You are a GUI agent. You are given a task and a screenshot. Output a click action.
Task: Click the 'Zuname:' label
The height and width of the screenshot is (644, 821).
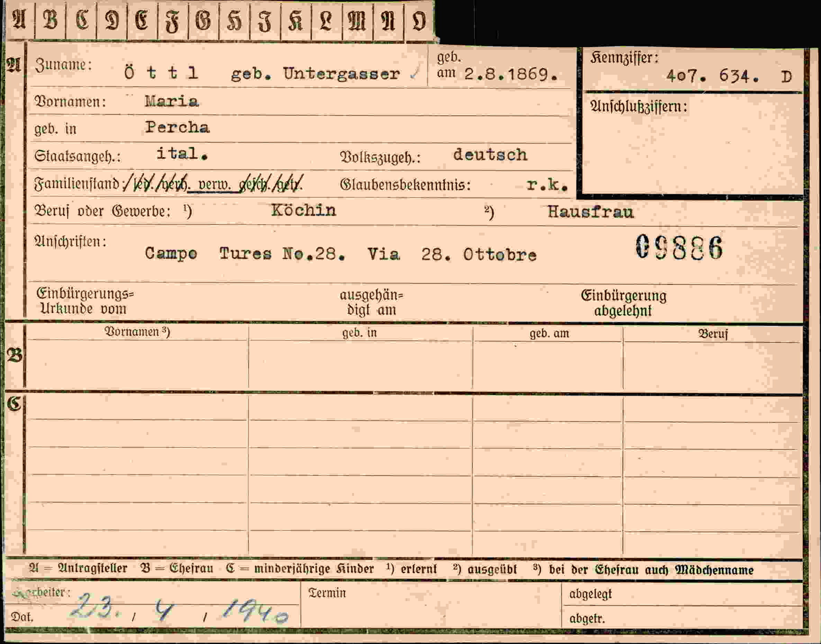tap(63, 65)
